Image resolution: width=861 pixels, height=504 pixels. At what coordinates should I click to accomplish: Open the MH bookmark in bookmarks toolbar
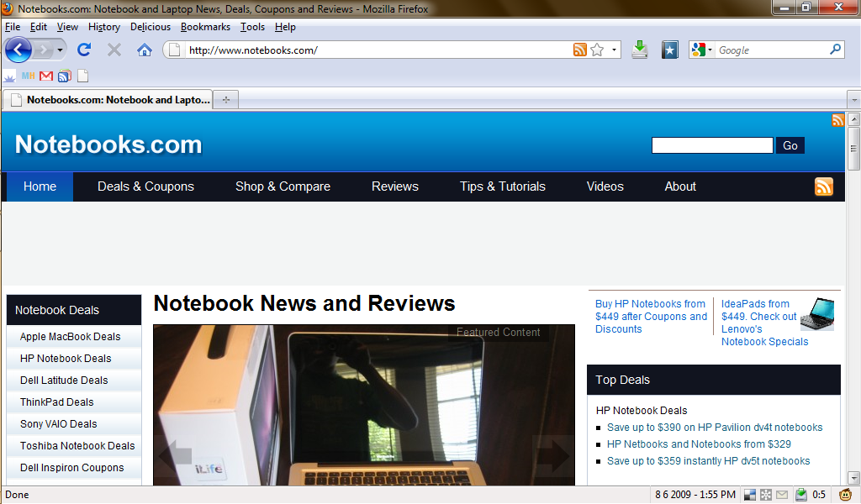[28, 76]
